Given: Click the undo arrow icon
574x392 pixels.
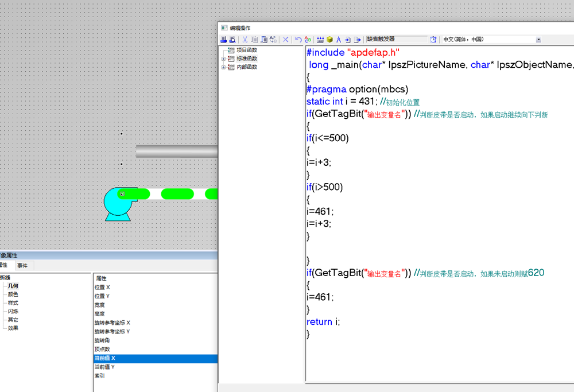Looking at the screenshot, I should 298,40.
